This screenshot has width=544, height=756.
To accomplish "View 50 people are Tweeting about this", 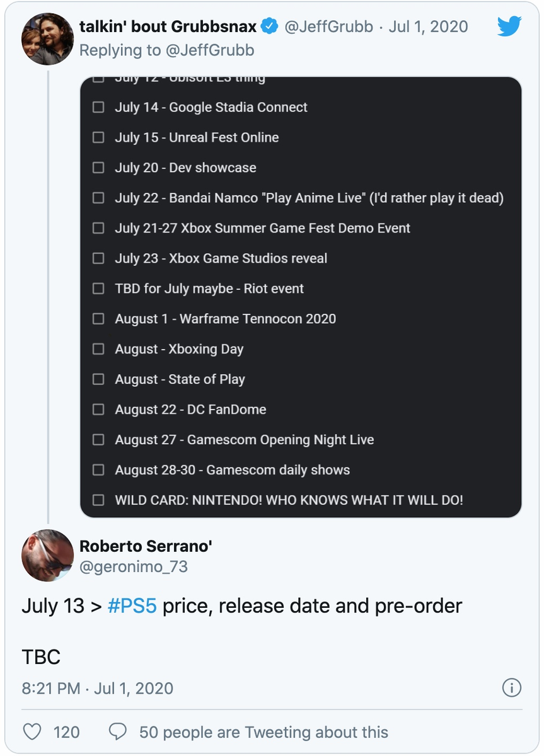I will click(x=263, y=732).
